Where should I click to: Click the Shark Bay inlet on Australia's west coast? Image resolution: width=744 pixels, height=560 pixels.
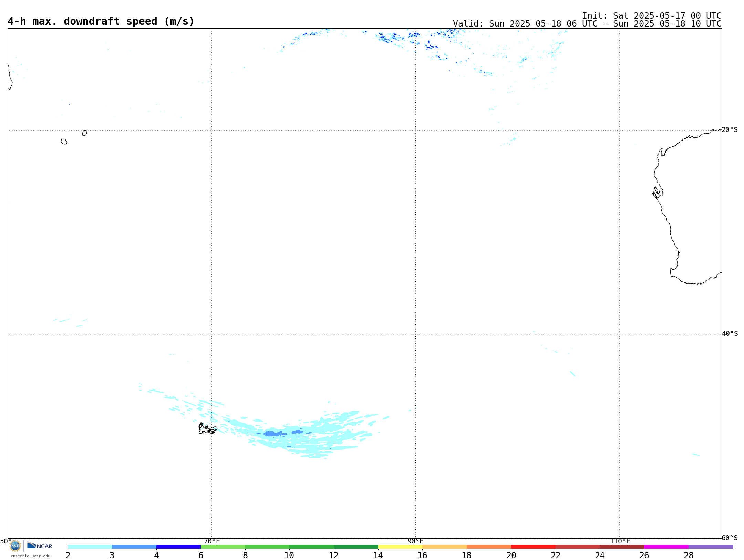658,193
